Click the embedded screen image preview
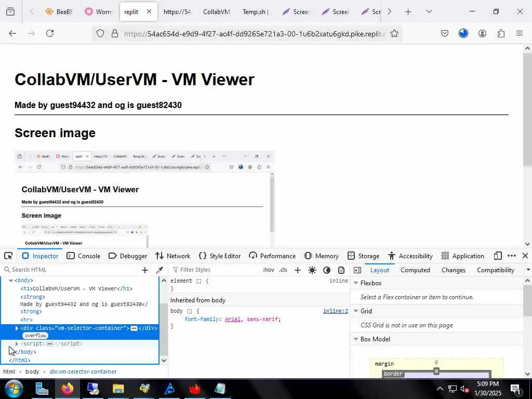 coord(144,199)
